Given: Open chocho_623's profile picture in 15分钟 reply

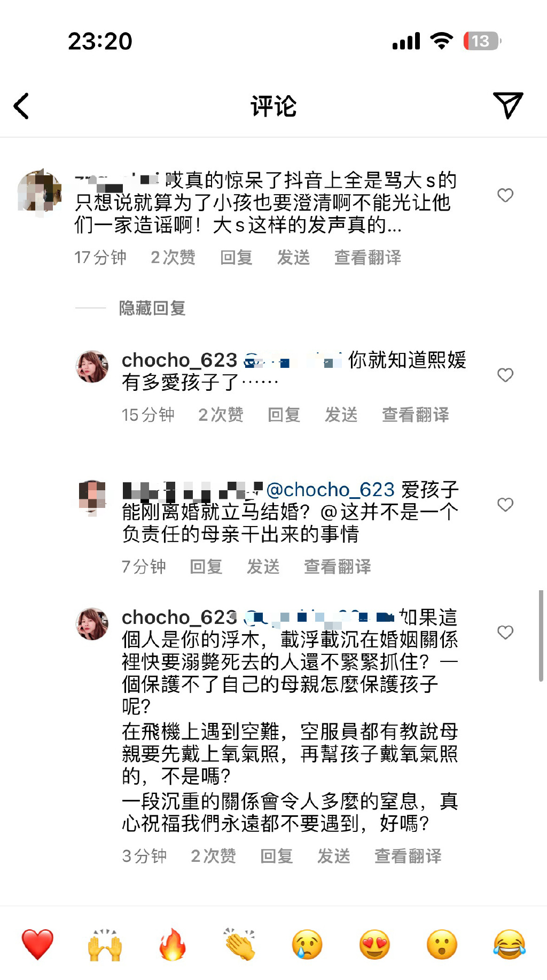Looking at the screenshot, I should pos(92,367).
